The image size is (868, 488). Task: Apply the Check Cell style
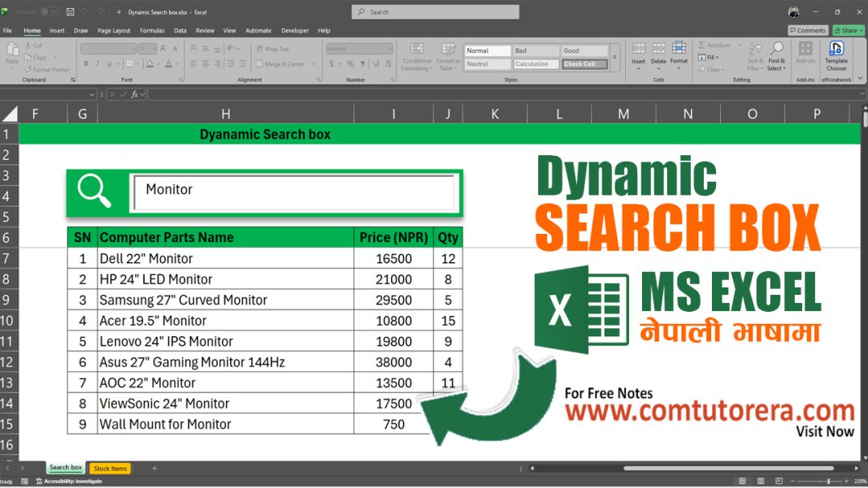584,63
